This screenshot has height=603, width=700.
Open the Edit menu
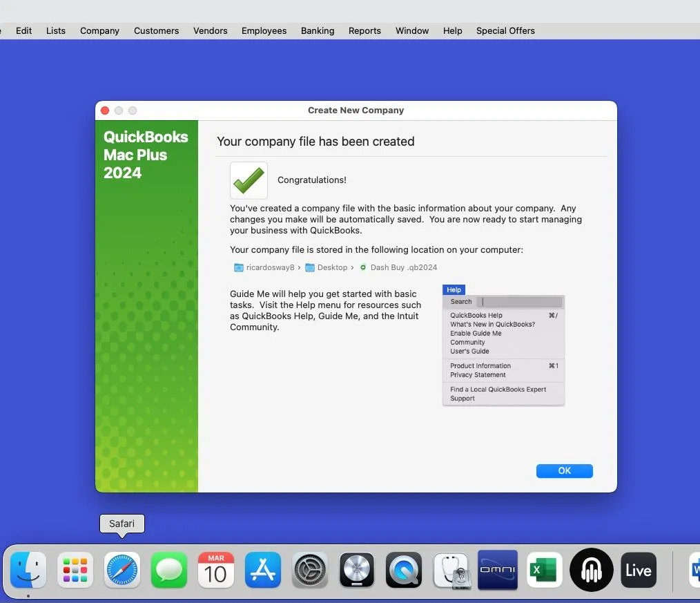pos(23,31)
